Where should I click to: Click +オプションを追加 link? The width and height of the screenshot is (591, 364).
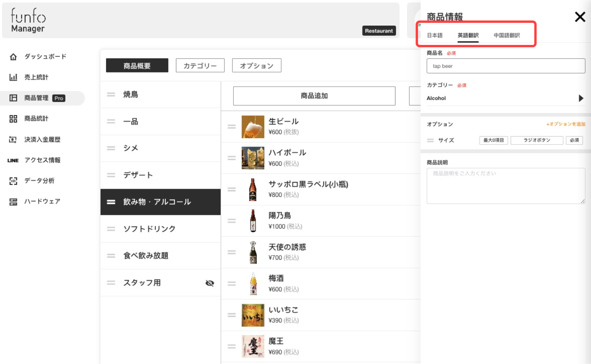(565, 124)
